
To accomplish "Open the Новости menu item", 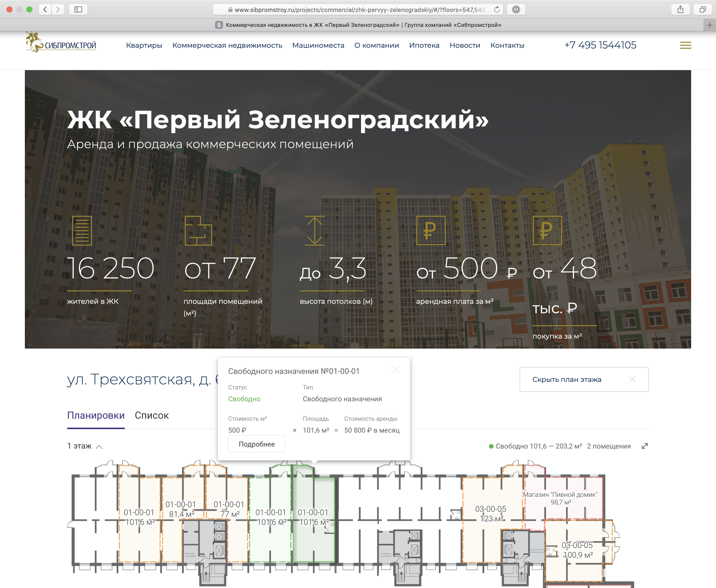I will point(465,45).
